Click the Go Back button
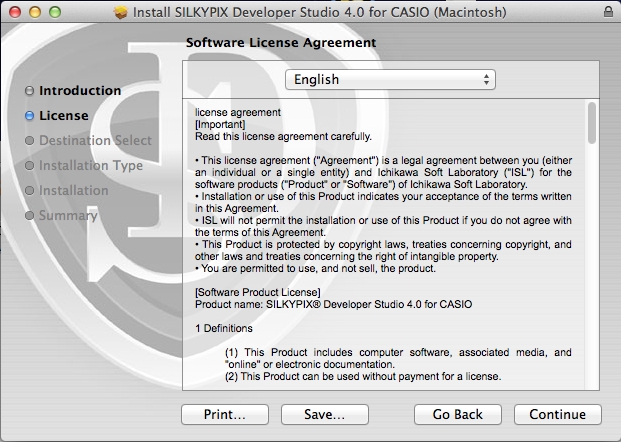The image size is (621, 442). (x=458, y=414)
